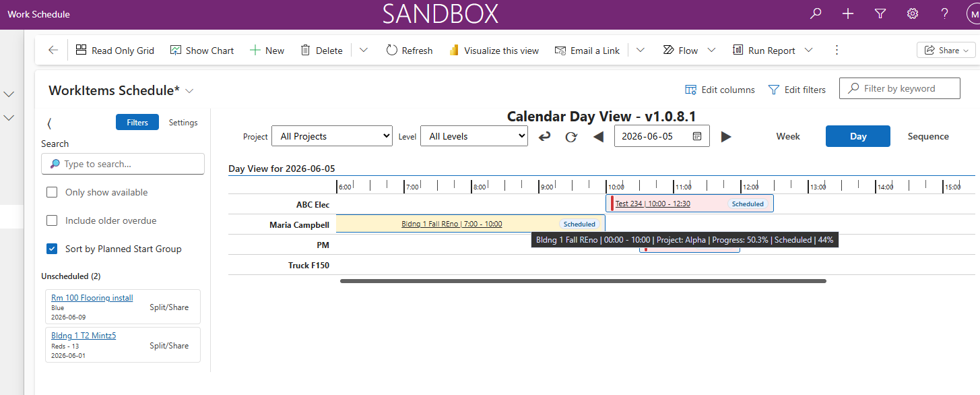Open the WorkItems Schedule view selector chevron
Screen dimensions: 980x395
point(189,90)
